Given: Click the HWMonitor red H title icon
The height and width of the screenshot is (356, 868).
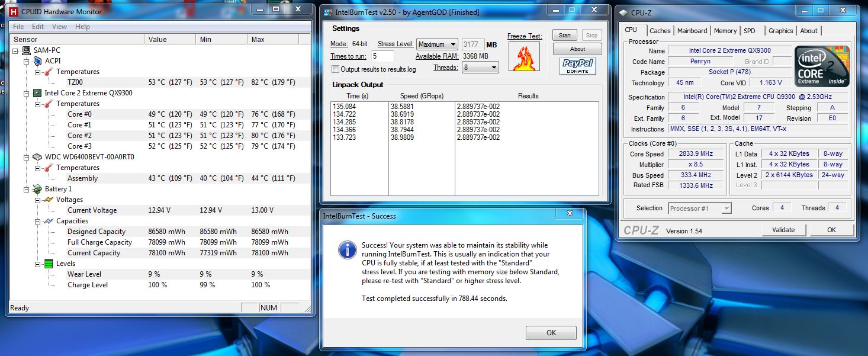Looking at the screenshot, I should tap(14, 11).
